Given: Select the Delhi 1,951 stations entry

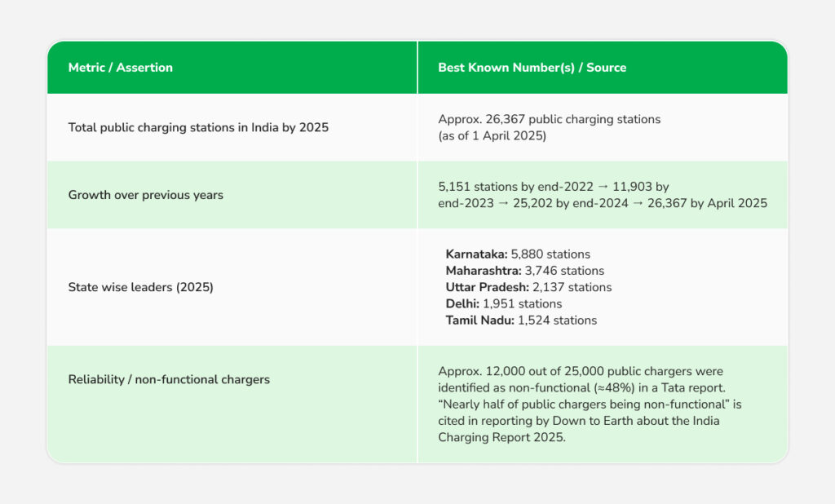Looking at the screenshot, I should coord(503,303).
